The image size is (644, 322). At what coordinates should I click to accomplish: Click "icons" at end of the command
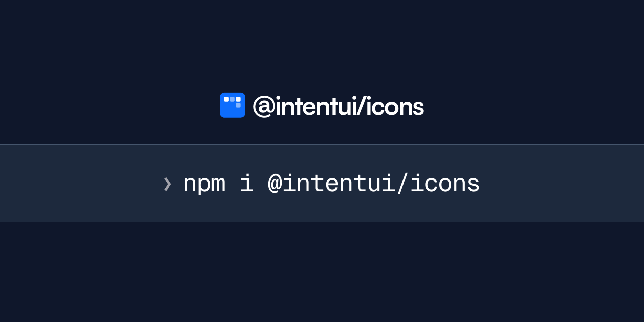(x=445, y=183)
